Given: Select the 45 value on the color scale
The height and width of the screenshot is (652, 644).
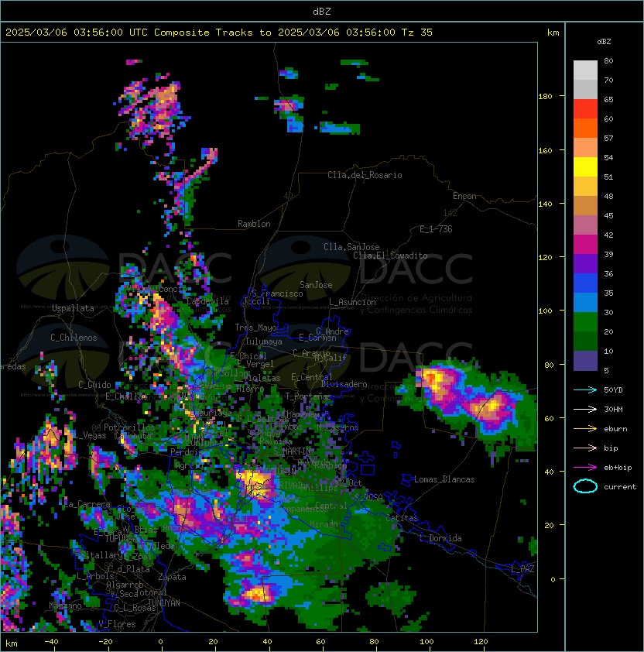Looking at the screenshot, I should pos(608,215).
